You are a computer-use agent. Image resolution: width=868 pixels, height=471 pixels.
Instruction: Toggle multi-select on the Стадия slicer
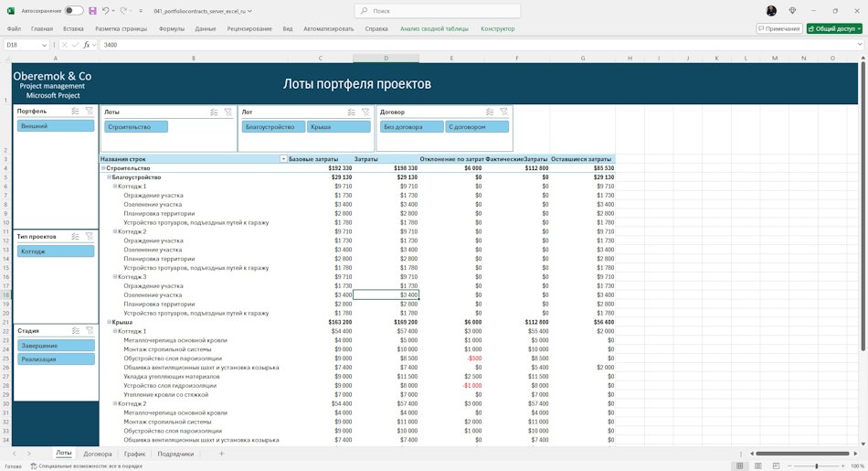click(x=75, y=331)
